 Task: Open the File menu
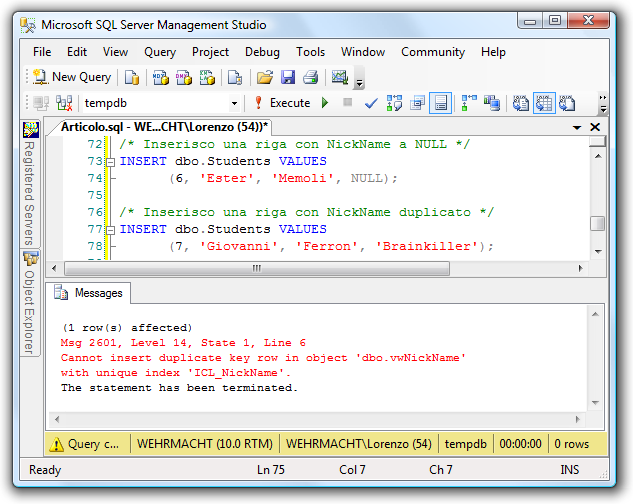[42, 52]
